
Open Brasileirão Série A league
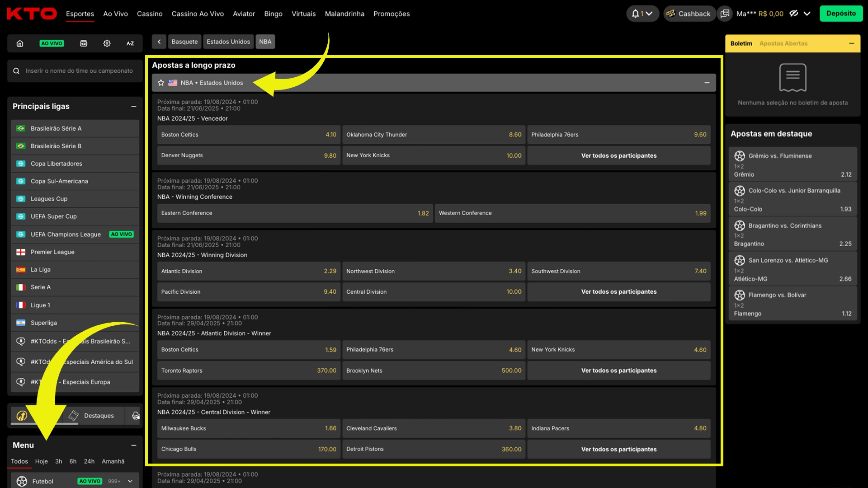pos(75,128)
